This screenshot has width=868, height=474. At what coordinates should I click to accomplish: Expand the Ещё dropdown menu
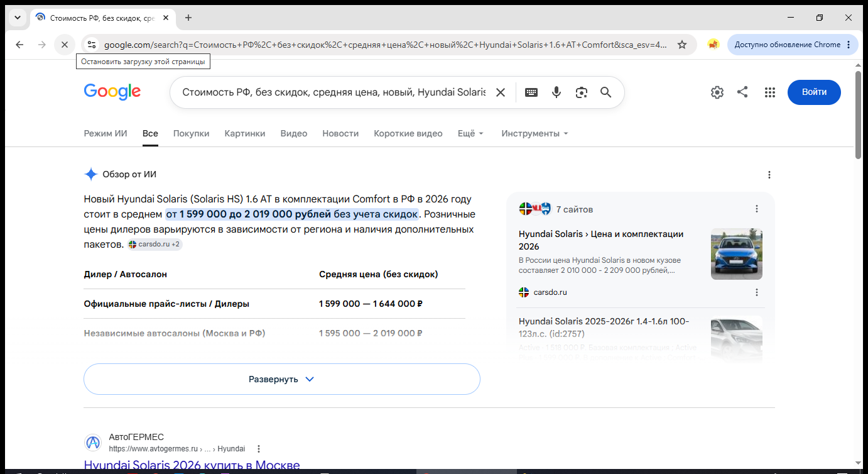coord(470,133)
